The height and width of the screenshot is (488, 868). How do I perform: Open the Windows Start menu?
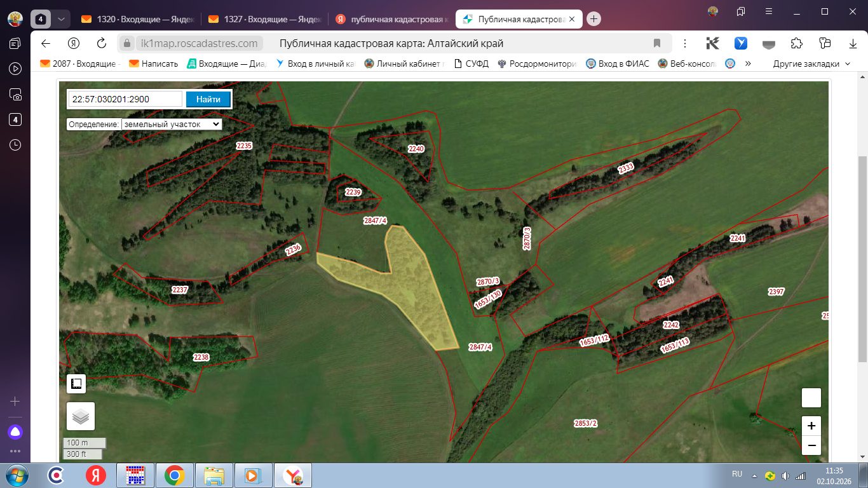15,475
